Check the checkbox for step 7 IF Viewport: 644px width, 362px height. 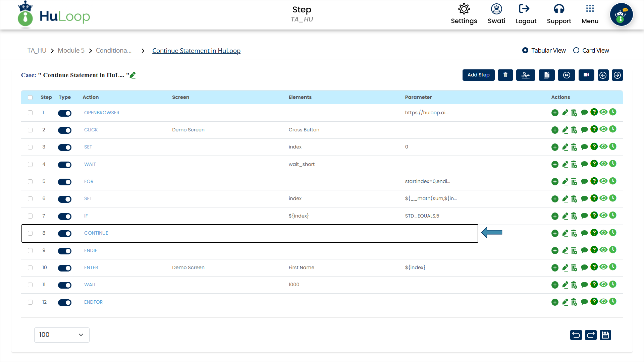pyautogui.click(x=30, y=216)
